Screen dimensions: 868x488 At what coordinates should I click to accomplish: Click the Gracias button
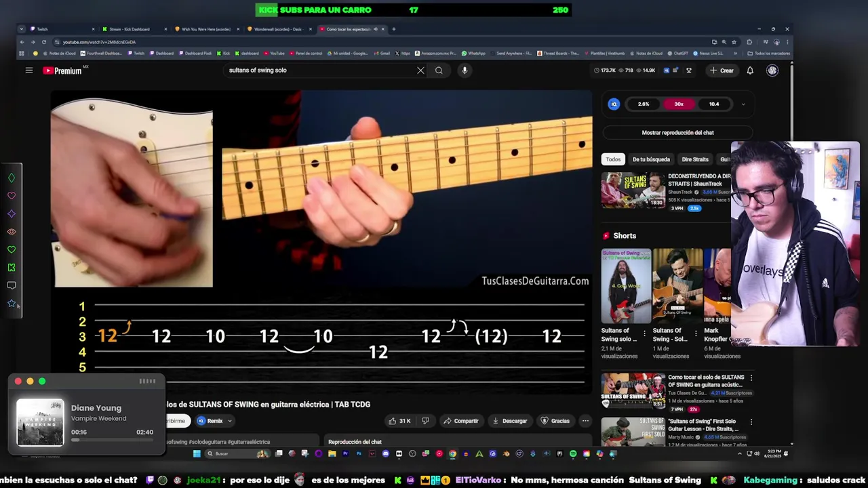click(555, 421)
